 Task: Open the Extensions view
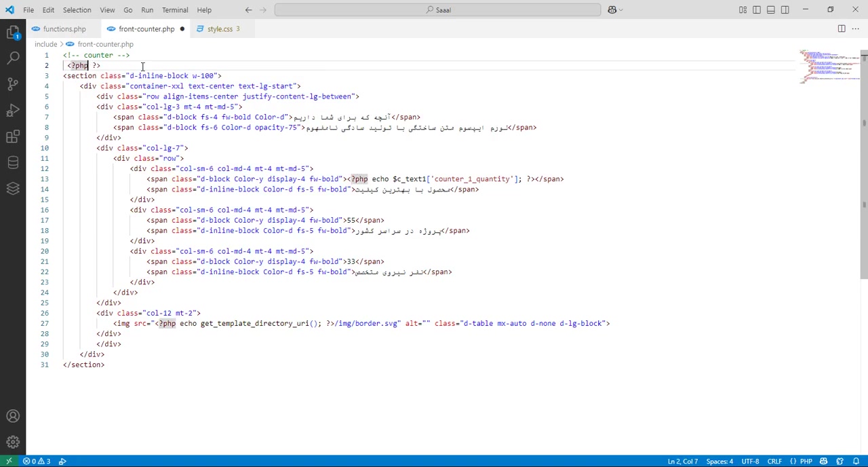point(13,136)
